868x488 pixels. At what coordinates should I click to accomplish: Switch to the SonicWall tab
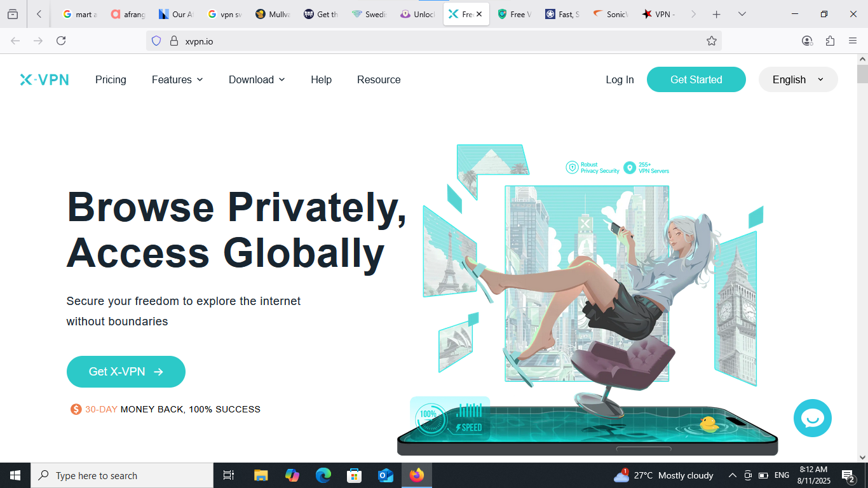tap(611, 14)
